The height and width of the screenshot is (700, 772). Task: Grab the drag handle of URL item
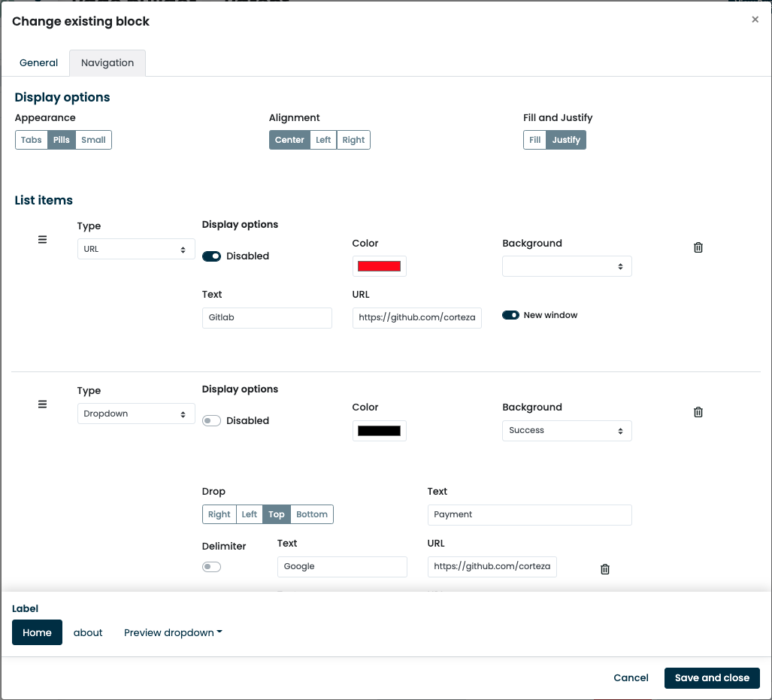click(x=42, y=240)
